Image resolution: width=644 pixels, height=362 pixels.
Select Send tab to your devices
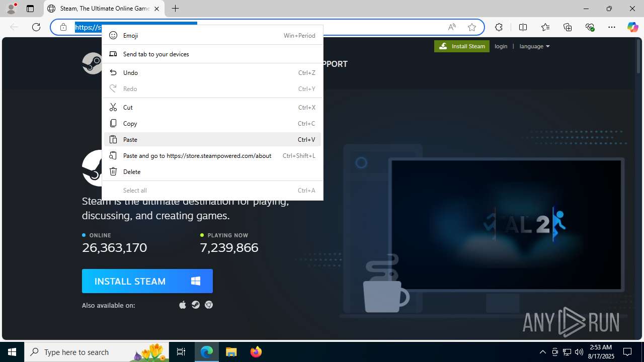point(212,54)
